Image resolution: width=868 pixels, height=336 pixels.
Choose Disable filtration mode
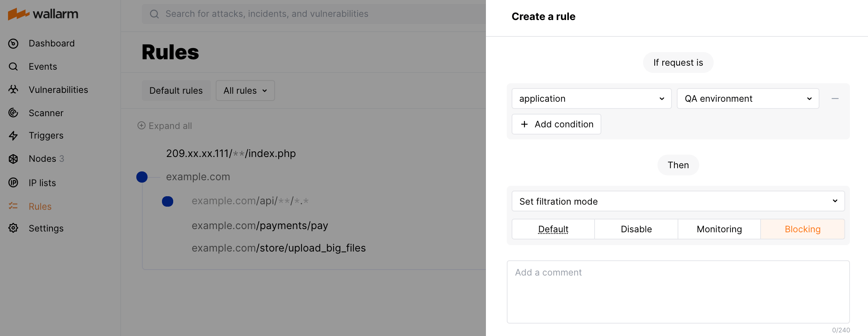[x=636, y=229]
